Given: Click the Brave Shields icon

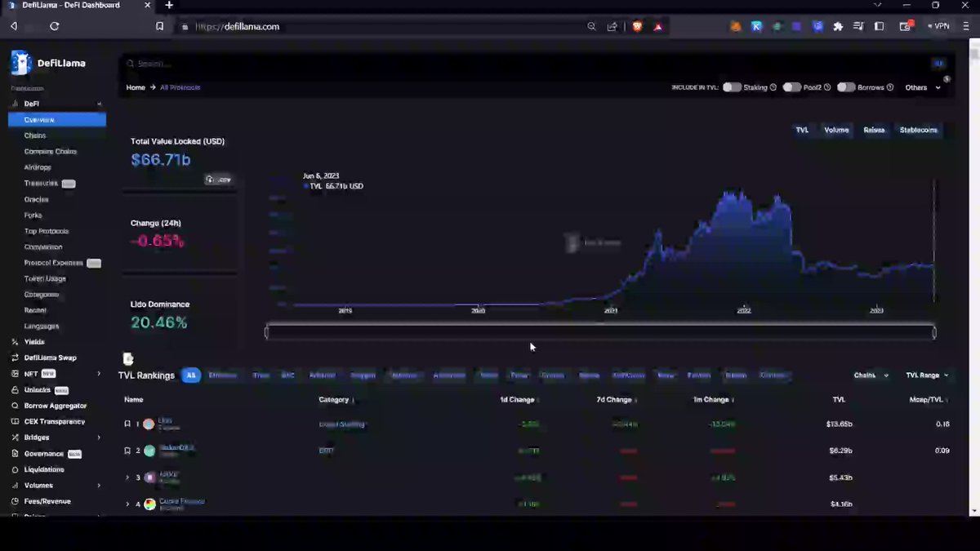Looking at the screenshot, I should click(x=637, y=26).
